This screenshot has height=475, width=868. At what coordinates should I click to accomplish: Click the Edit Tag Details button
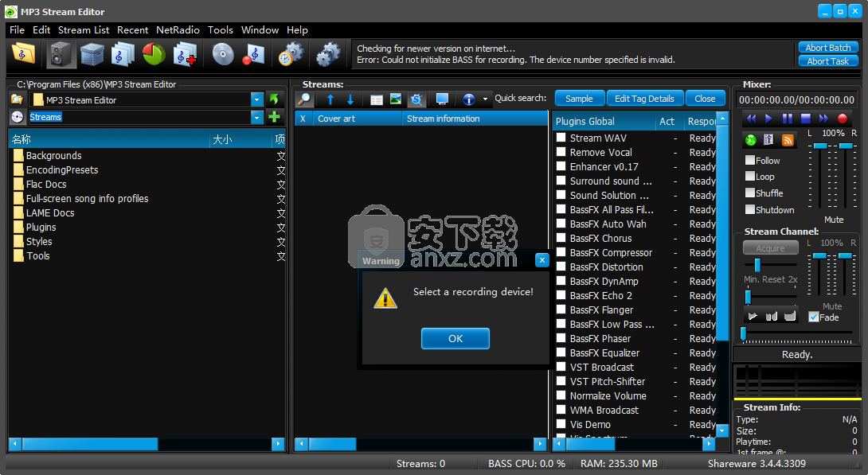pos(644,99)
